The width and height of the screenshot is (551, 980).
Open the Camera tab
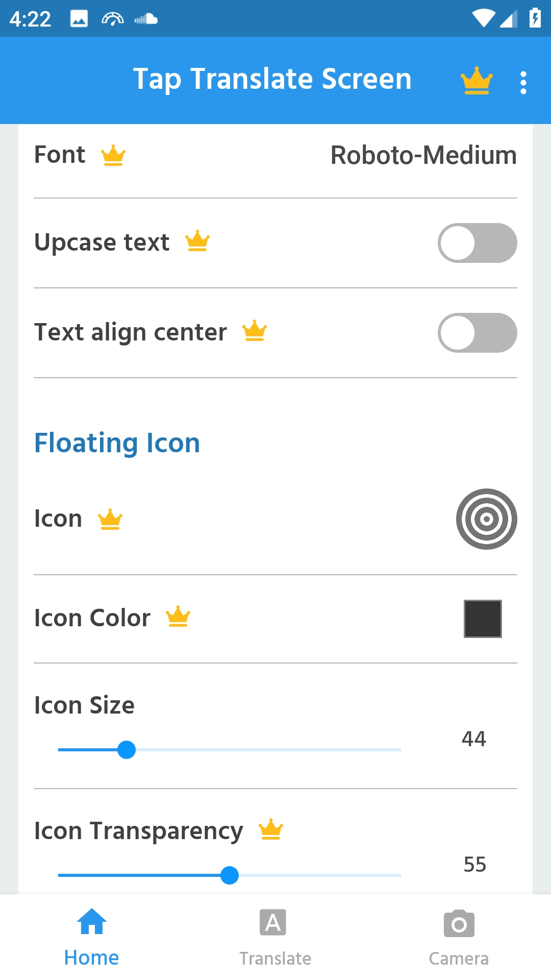(459, 937)
